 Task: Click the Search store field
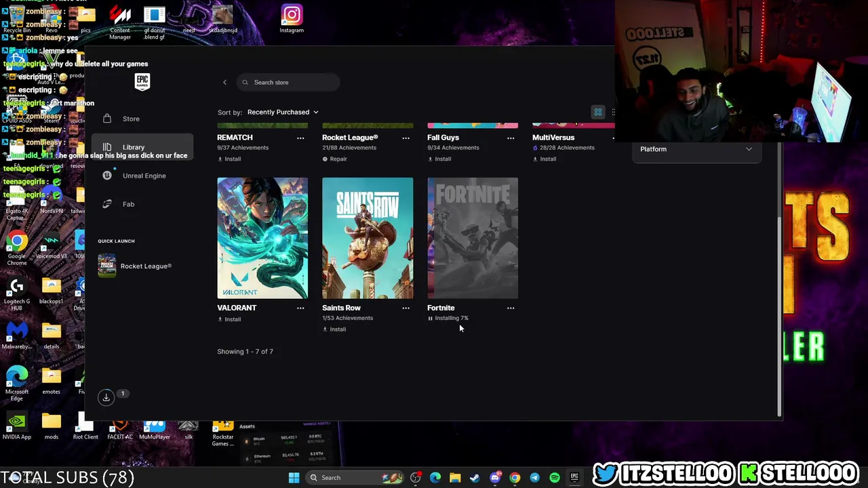(288, 83)
